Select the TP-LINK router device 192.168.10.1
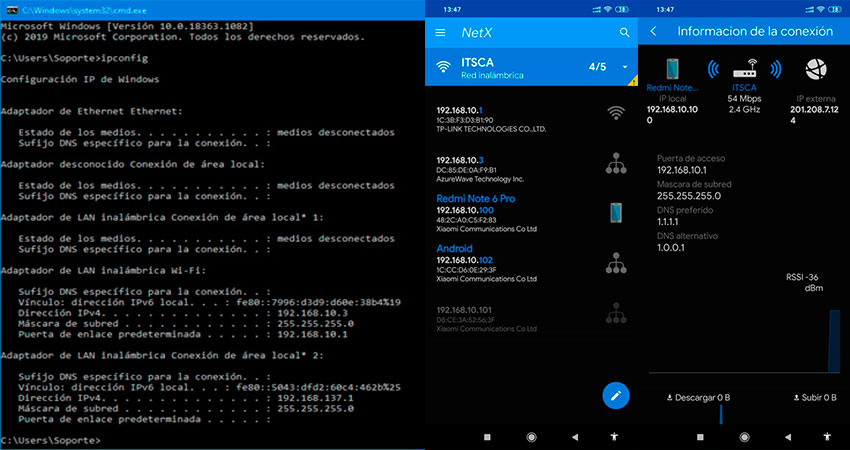Viewport: 850px width, 450px height. (500, 119)
